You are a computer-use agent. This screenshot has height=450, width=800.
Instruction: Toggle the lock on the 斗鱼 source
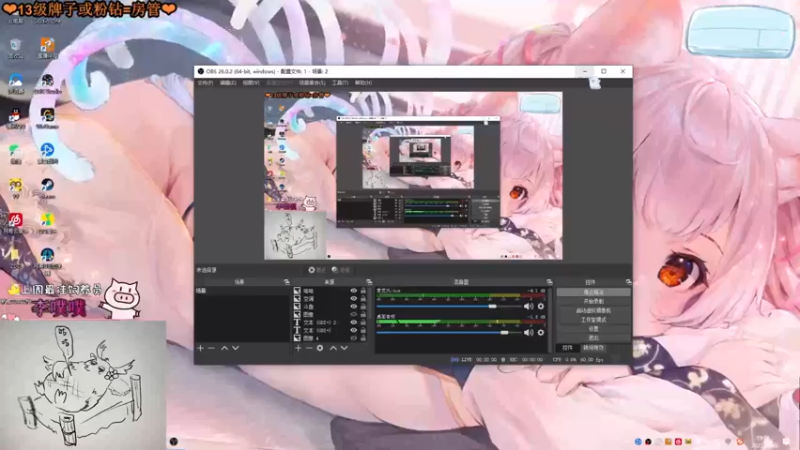click(x=363, y=307)
